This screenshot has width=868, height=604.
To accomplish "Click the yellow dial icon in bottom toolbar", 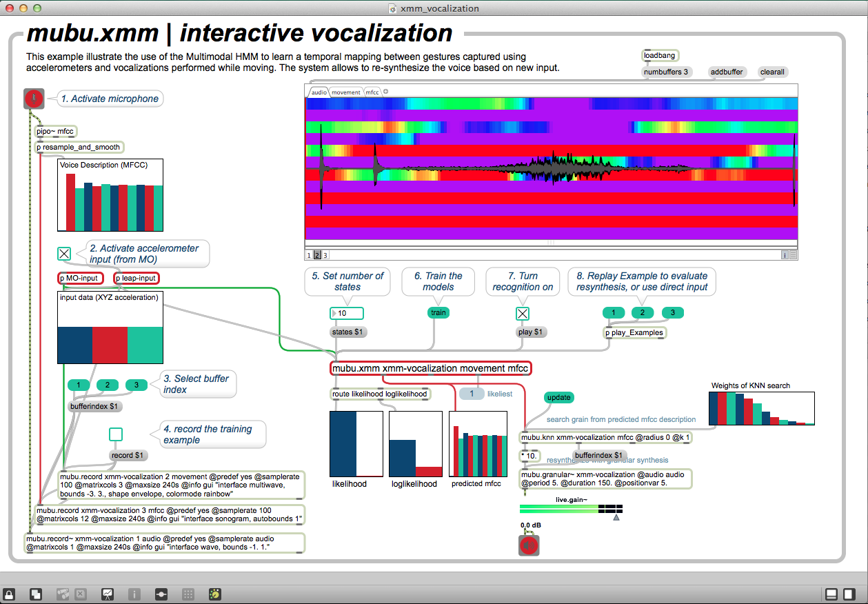I will coord(214,594).
